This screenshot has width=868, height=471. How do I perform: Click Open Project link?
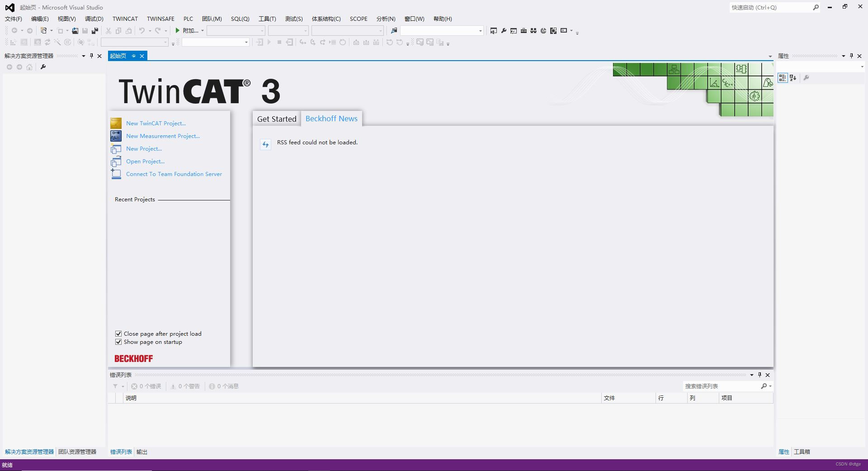tap(145, 161)
